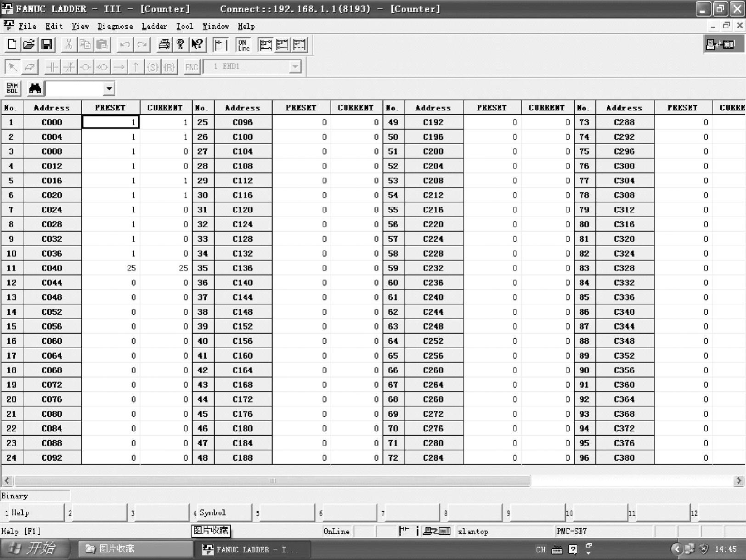Click the FNC function instruction button
Viewport: 746px width, 560px height.
[x=192, y=67]
